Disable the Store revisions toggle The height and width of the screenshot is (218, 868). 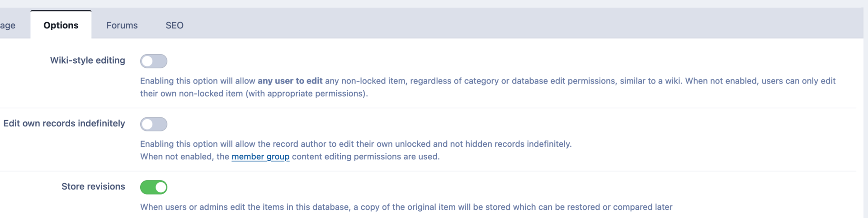click(x=153, y=187)
